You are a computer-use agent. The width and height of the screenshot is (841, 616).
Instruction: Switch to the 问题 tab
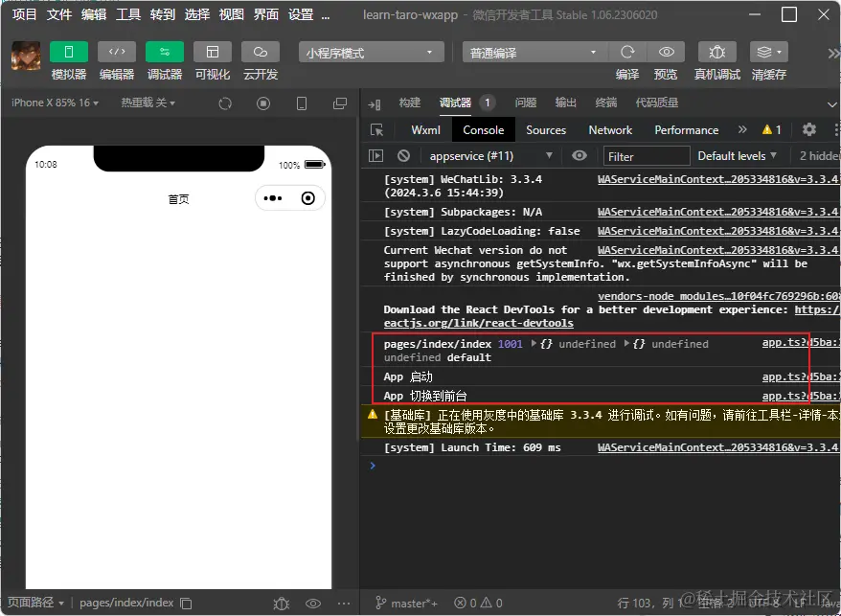coord(526,103)
